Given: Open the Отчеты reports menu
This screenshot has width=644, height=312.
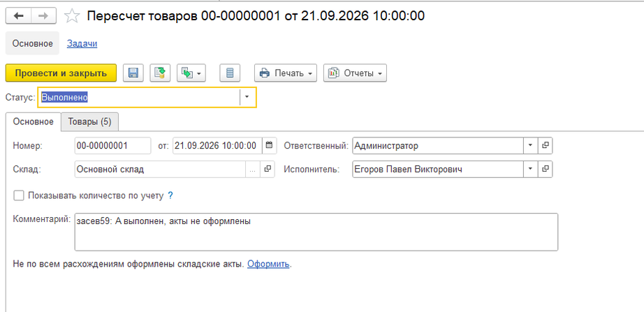Looking at the screenshot, I should (x=355, y=73).
